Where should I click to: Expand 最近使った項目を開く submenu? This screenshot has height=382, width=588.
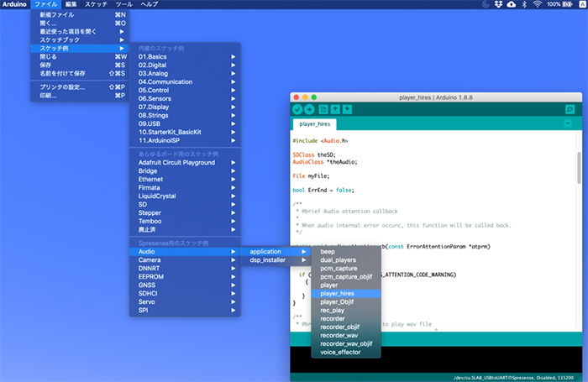point(80,32)
